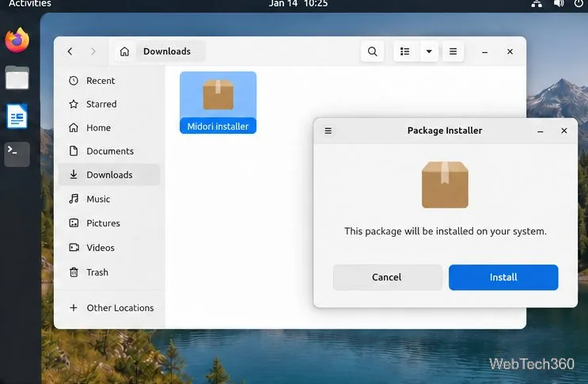Click Other Locations in sidebar

pos(109,308)
